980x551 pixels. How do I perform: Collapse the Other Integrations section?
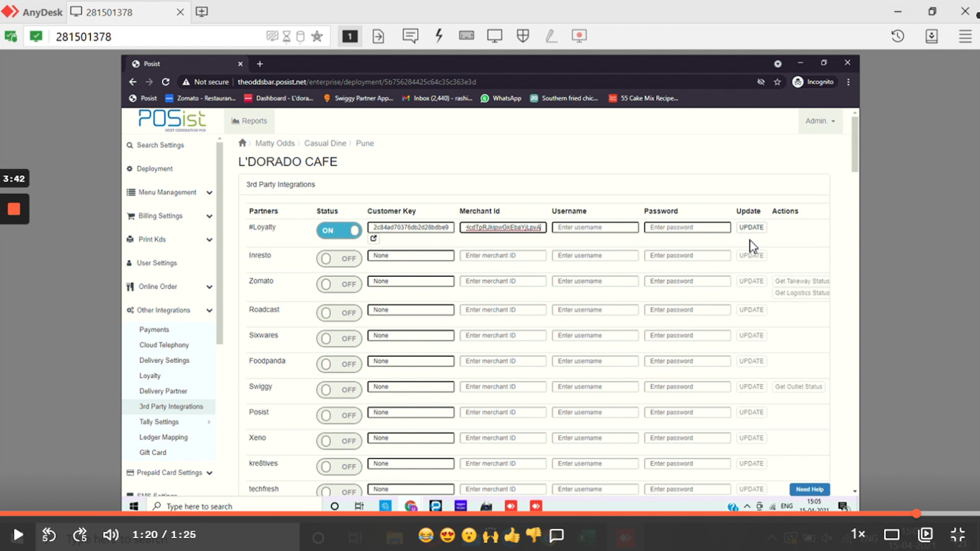169,310
